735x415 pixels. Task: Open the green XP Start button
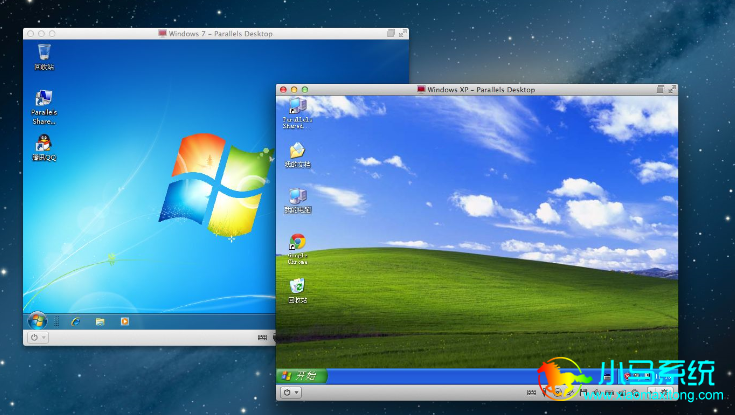point(302,376)
